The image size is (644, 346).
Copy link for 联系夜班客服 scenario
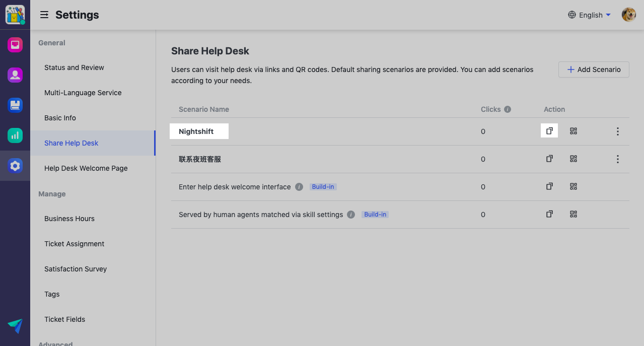[x=549, y=159]
